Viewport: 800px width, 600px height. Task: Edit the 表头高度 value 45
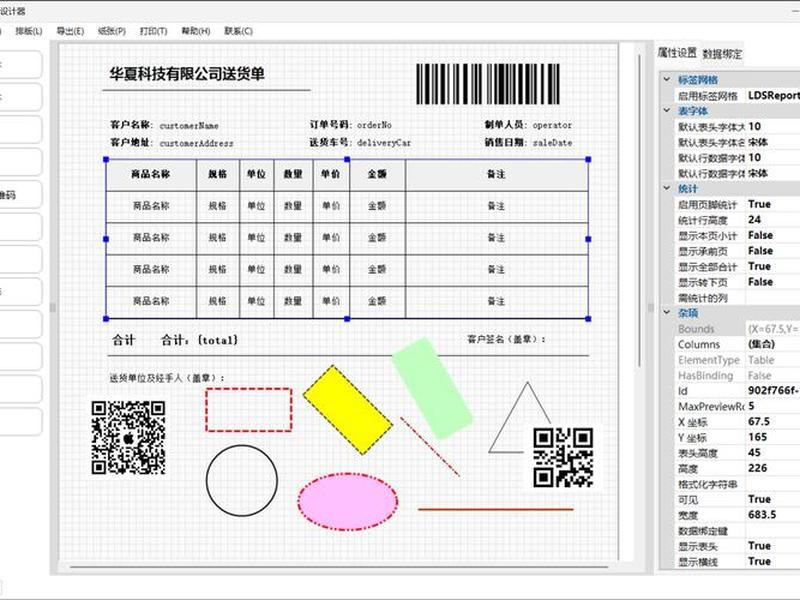tap(772, 453)
